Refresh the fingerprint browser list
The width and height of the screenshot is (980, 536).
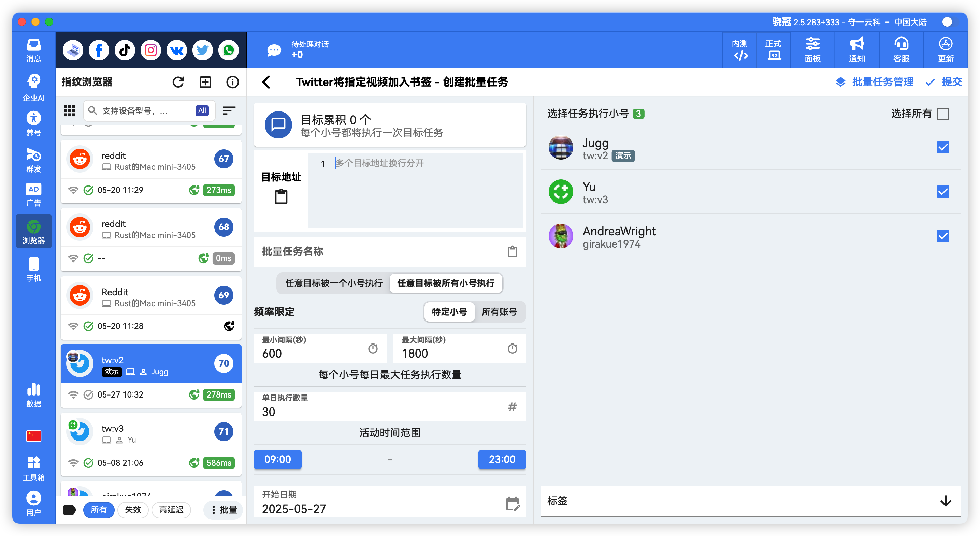click(178, 82)
